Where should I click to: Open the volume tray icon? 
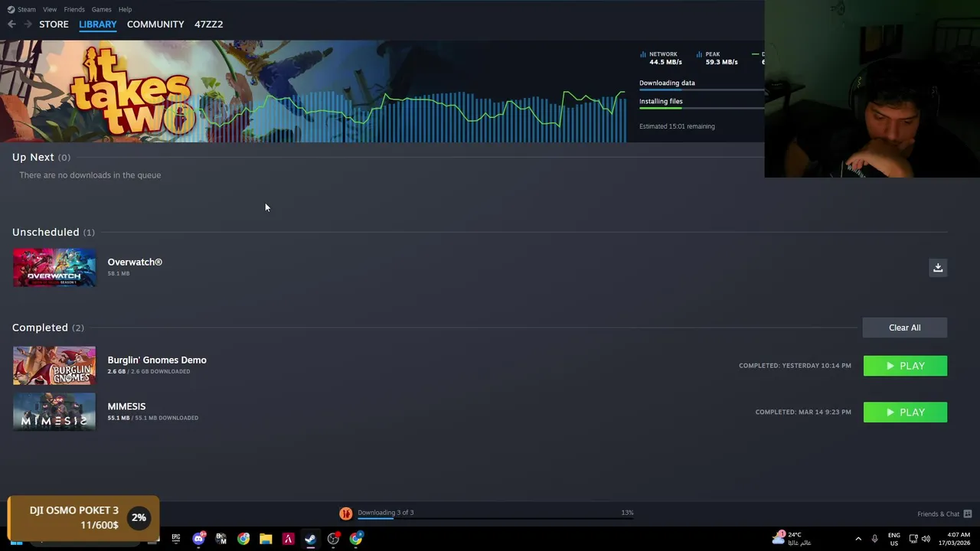point(926,539)
